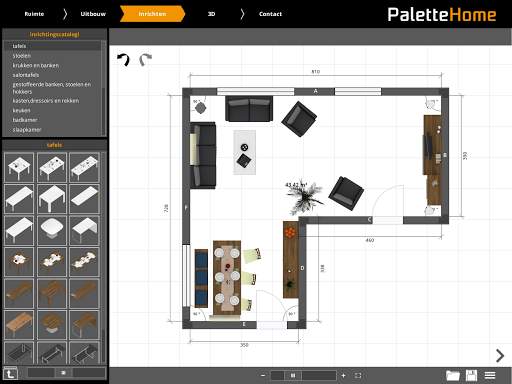Click the 726 dimension label
The height and width of the screenshot is (384, 512).
(x=166, y=208)
